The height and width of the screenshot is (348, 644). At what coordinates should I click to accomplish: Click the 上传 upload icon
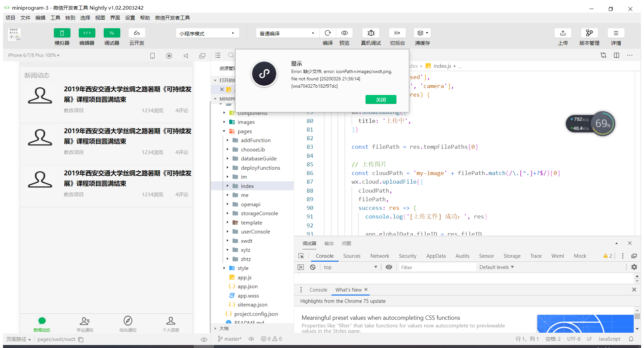[563, 33]
